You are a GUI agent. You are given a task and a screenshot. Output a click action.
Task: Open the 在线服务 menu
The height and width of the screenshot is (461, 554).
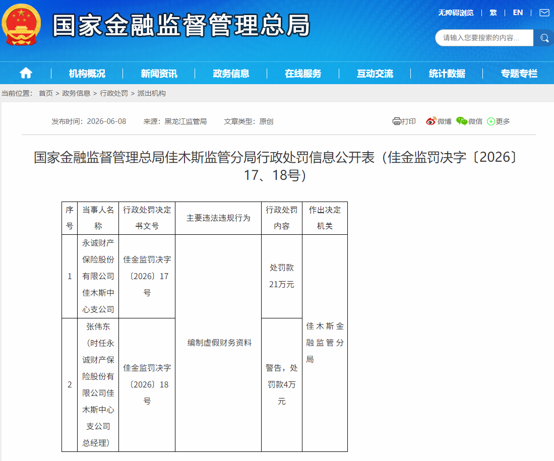coord(303,73)
